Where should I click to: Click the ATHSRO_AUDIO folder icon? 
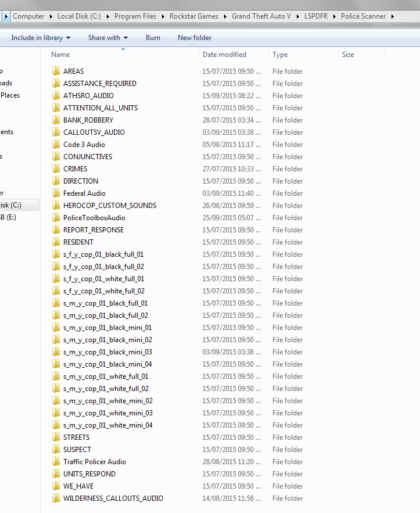click(x=56, y=95)
